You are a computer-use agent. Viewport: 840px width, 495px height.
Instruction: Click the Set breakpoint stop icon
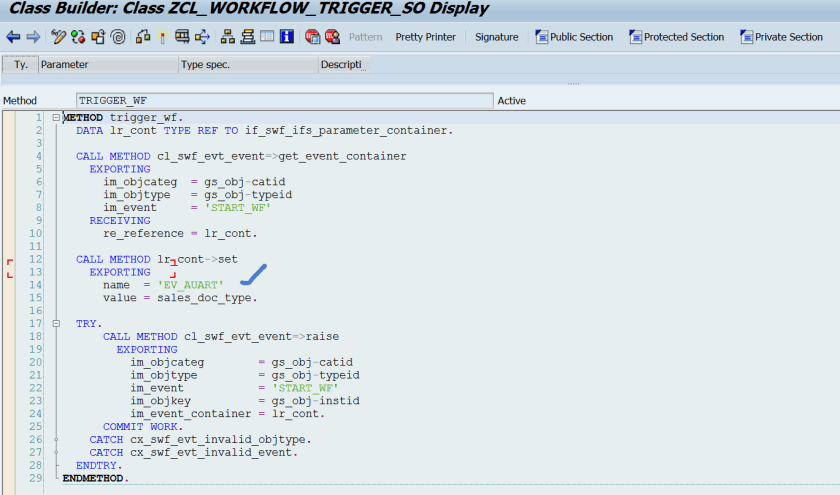312,37
